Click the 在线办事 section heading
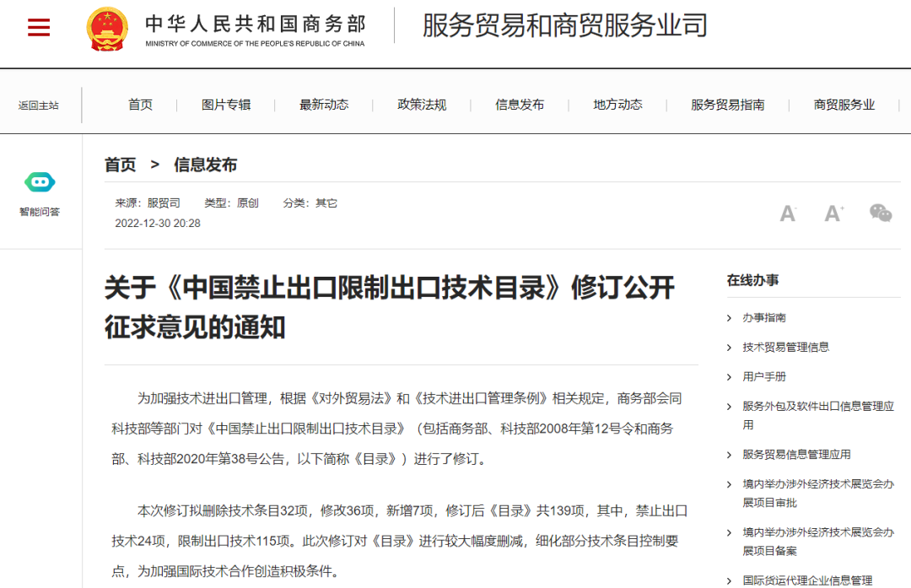The width and height of the screenshot is (911, 588). [x=753, y=280]
